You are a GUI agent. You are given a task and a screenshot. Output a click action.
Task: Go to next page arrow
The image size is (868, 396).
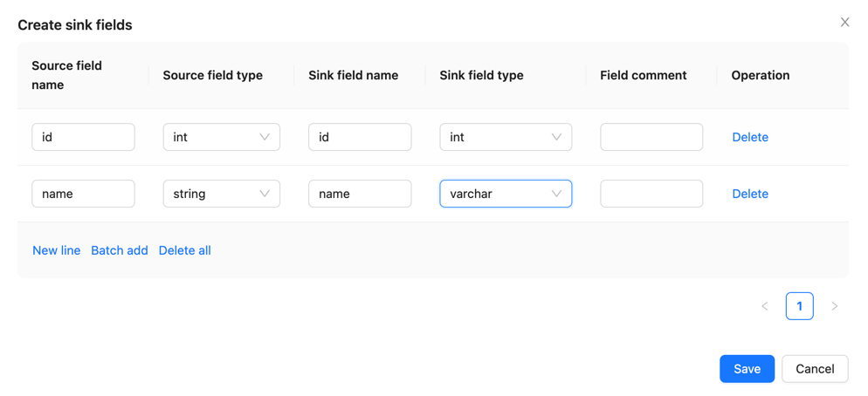(x=834, y=306)
